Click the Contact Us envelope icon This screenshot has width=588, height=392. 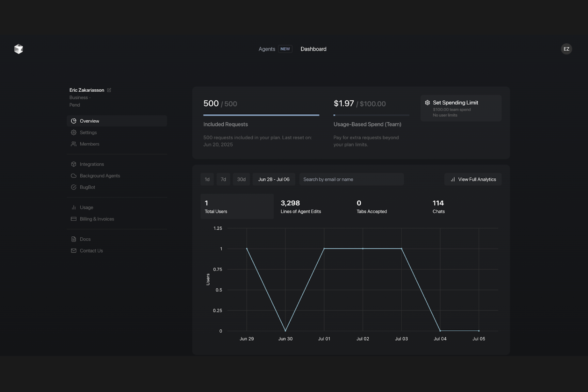coord(73,251)
